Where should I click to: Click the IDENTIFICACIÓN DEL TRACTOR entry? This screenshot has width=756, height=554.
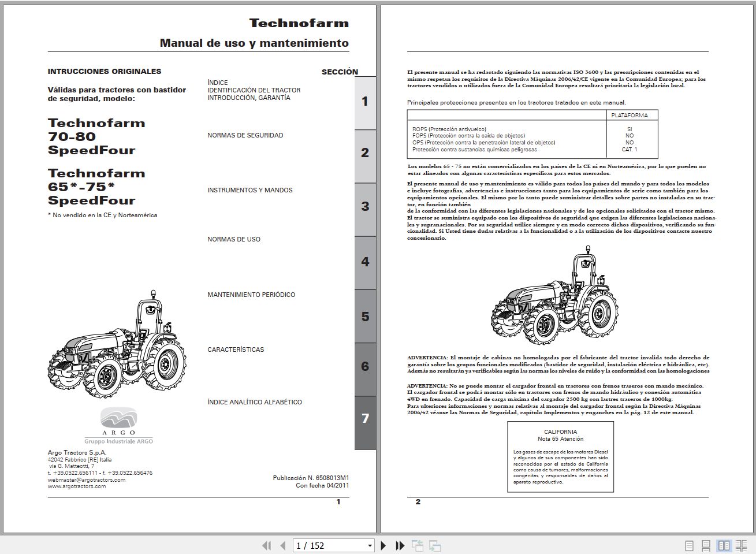[254, 90]
